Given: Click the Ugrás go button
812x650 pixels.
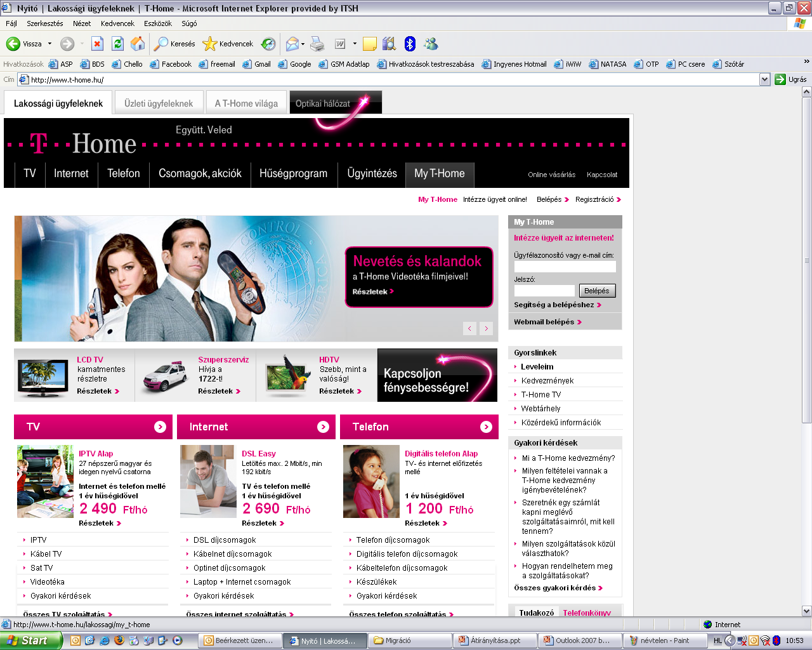Looking at the screenshot, I should pos(790,79).
